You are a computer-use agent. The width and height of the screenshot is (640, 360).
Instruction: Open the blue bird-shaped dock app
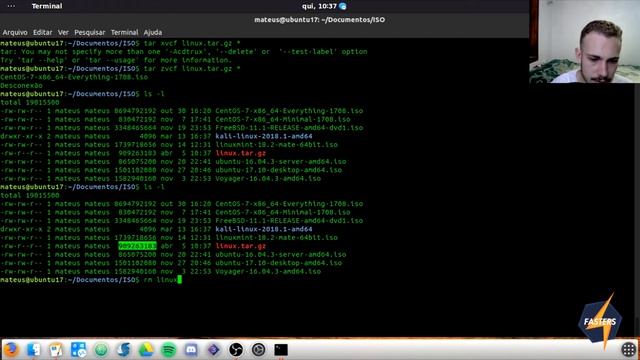click(123, 349)
